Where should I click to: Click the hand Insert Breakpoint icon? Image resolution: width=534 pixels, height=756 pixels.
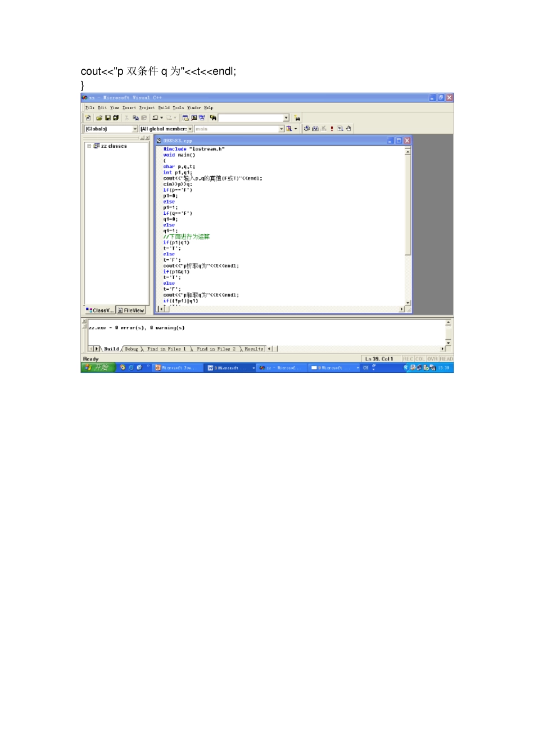(x=349, y=129)
